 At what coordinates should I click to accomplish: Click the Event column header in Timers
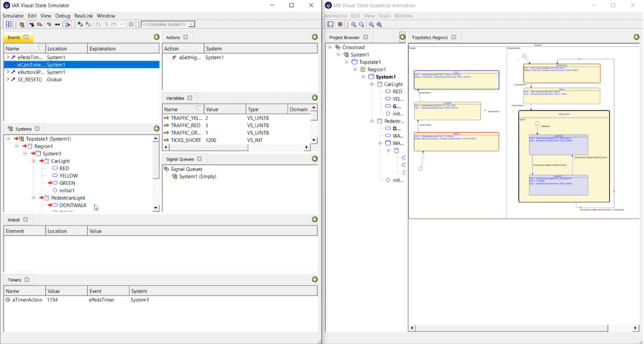tap(108, 291)
